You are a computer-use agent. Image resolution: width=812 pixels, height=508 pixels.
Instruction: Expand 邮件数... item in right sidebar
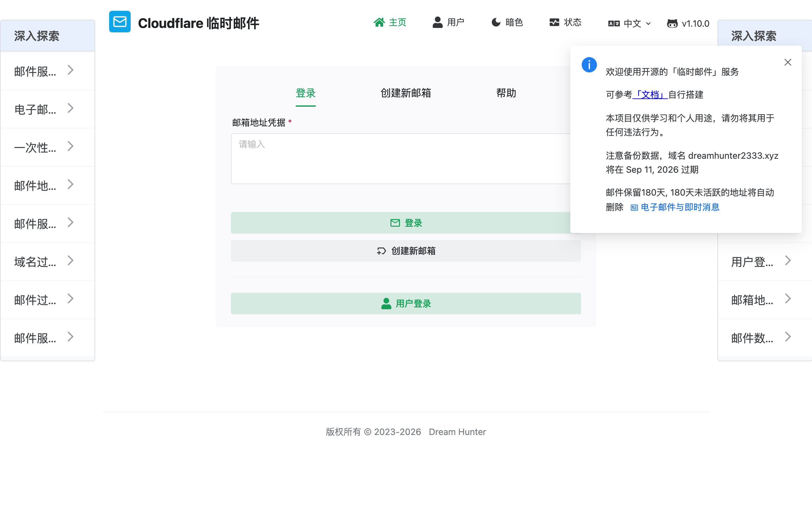765,338
